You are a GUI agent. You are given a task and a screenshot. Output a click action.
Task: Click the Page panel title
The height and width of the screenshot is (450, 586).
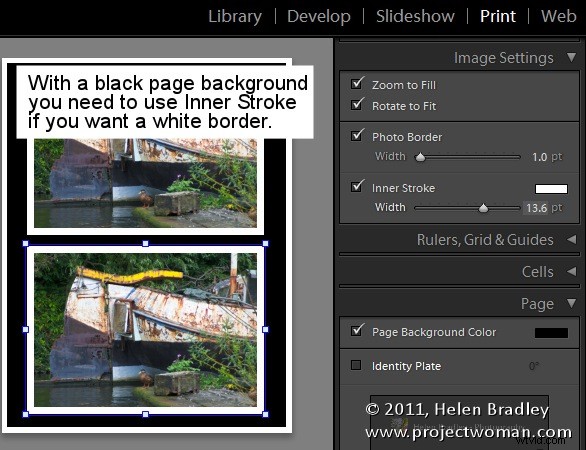tap(537, 304)
